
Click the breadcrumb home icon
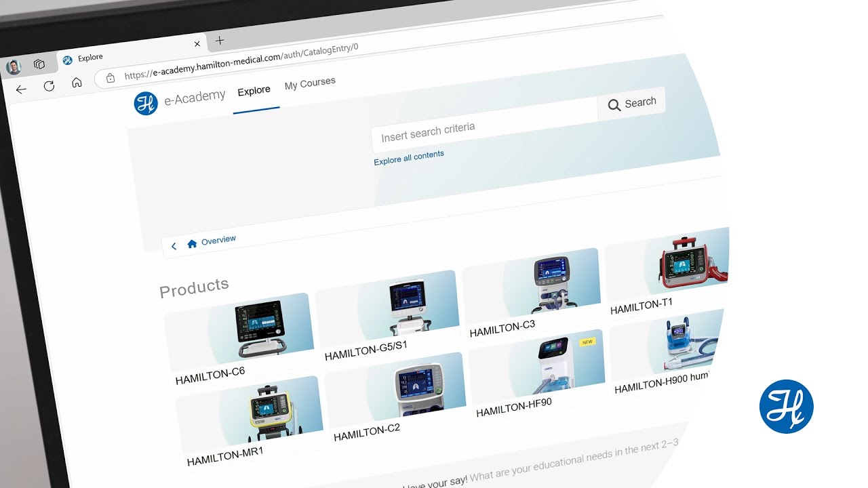tap(192, 243)
